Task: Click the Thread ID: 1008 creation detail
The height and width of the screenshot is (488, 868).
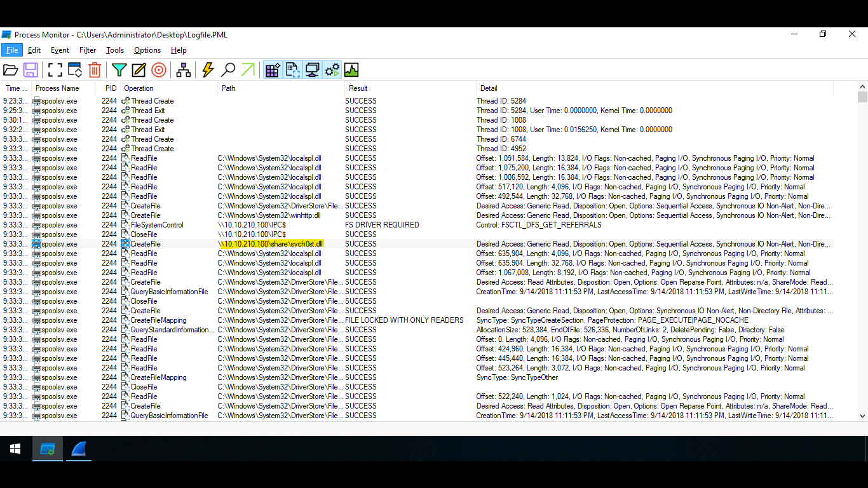Action: click(x=501, y=120)
